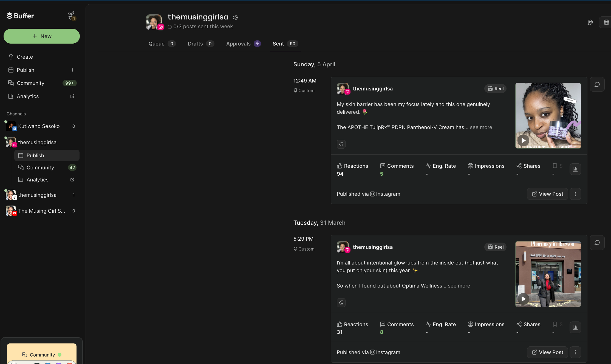The width and height of the screenshot is (611, 364).
Task: Click the Analytics external link icon in the sidebar
Action: 72,96
